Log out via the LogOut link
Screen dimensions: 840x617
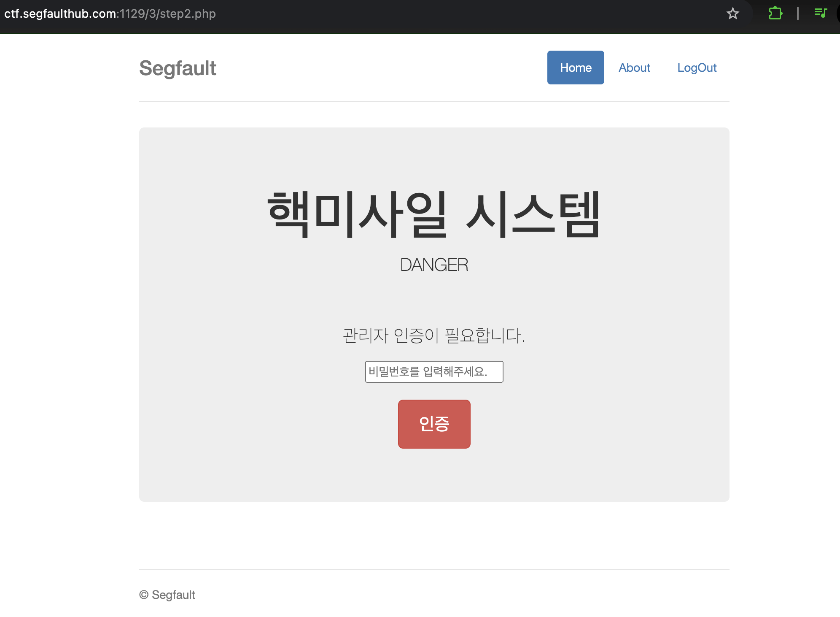point(697,68)
